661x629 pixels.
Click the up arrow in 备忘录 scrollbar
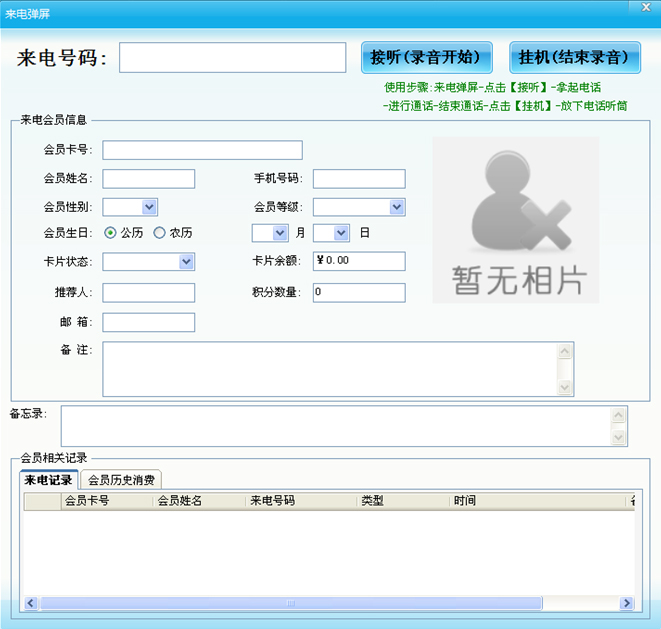[618, 415]
